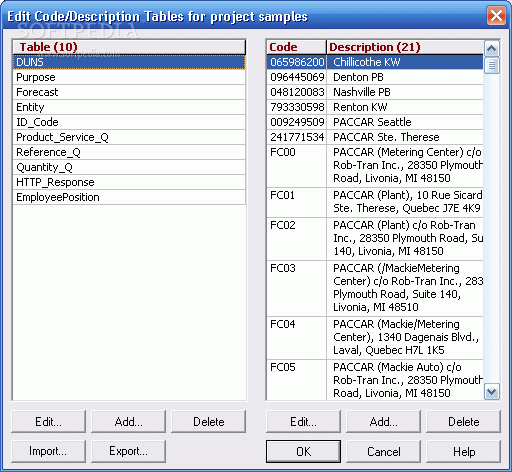Select the ID_Code table row
Viewport: 512px width, 472px height.
tap(129, 122)
